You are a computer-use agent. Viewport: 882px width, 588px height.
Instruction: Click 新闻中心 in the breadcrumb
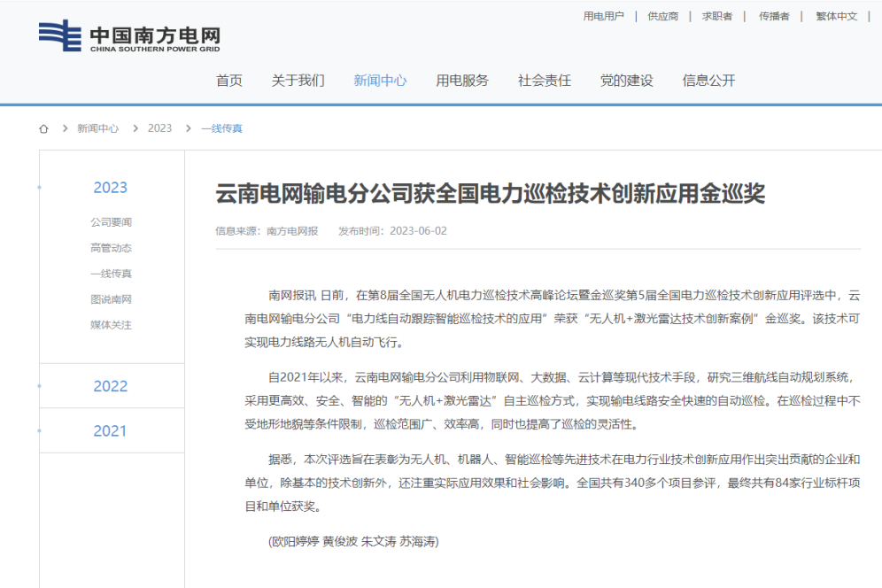coord(97,128)
